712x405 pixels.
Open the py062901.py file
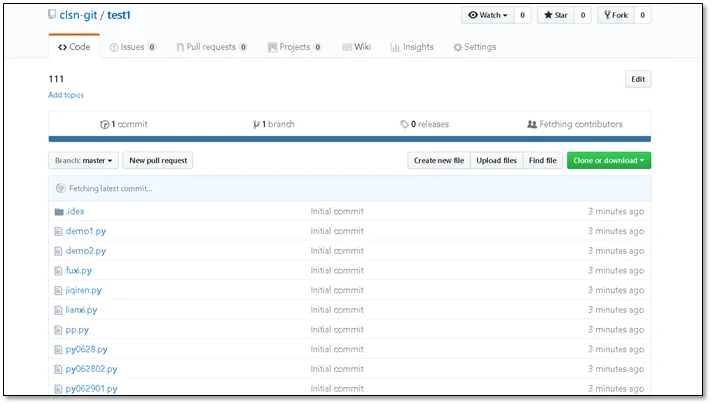pos(91,389)
